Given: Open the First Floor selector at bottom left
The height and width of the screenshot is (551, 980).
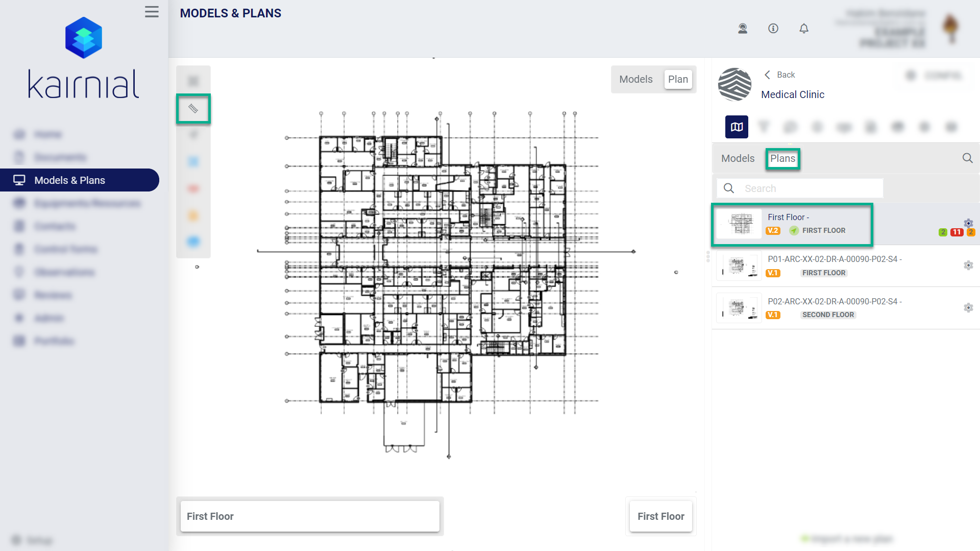Looking at the screenshot, I should (309, 516).
